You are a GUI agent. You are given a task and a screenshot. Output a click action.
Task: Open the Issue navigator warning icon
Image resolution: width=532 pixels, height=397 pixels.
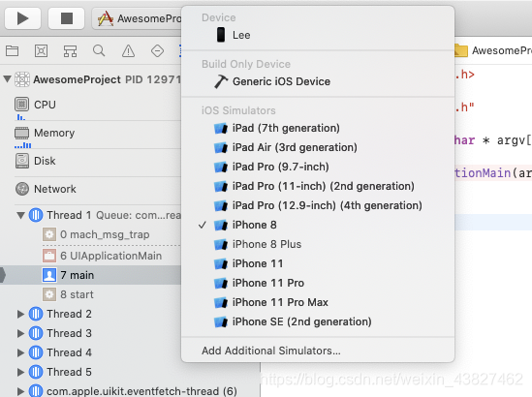click(128, 51)
